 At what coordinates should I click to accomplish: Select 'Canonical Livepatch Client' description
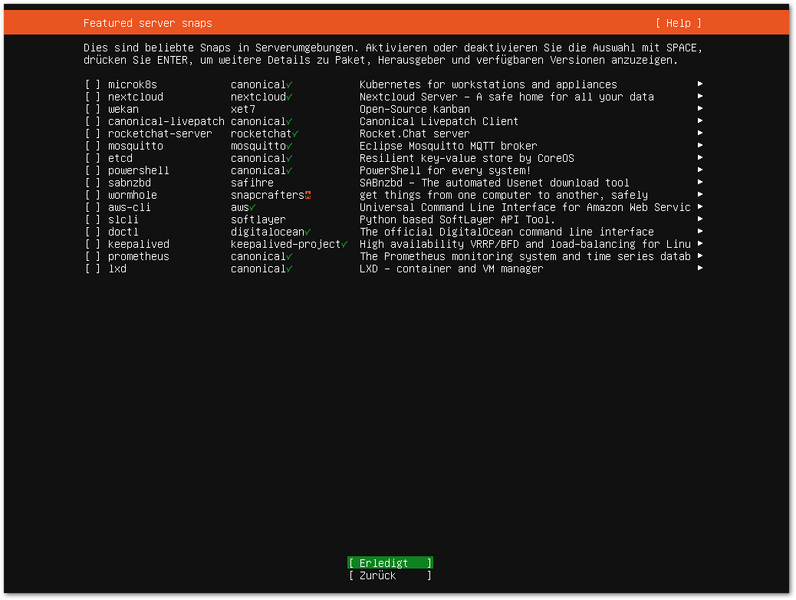(x=439, y=121)
